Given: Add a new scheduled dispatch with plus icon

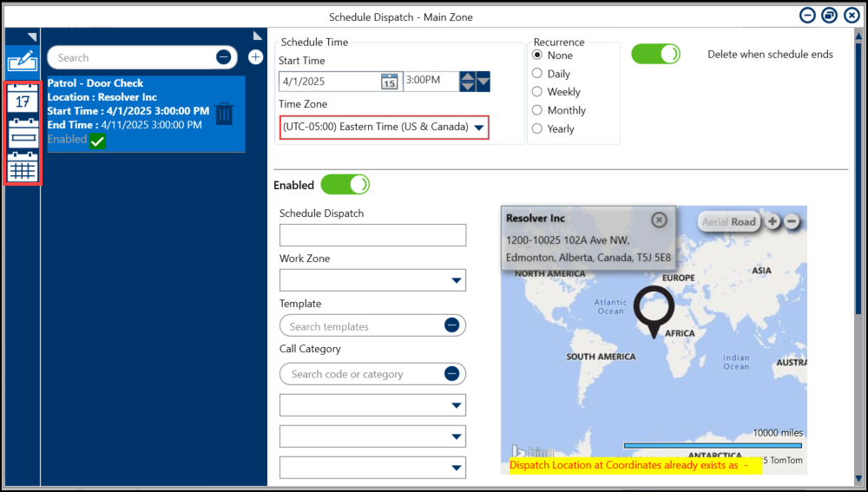Looking at the screenshot, I should point(255,57).
